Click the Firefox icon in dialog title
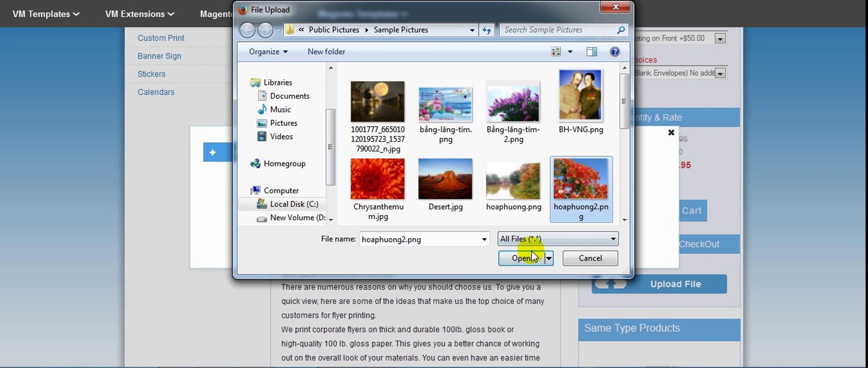The image size is (868, 368). [243, 10]
